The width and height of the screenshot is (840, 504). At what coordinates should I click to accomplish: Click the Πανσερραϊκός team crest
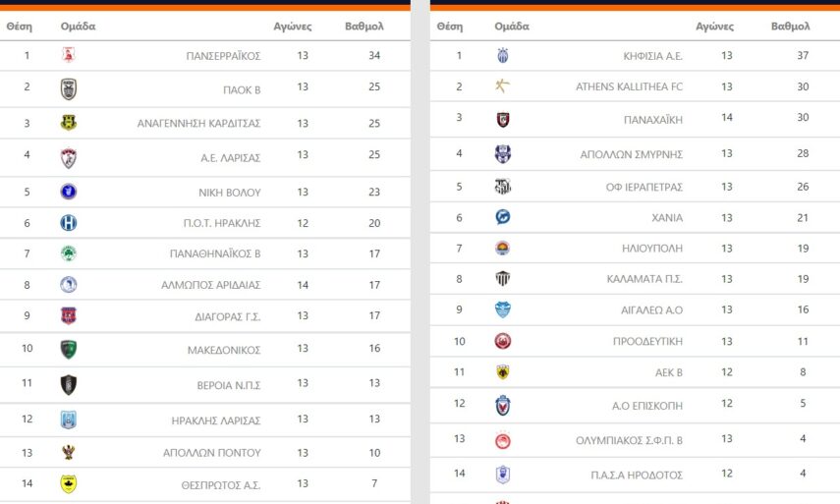[x=68, y=55]
